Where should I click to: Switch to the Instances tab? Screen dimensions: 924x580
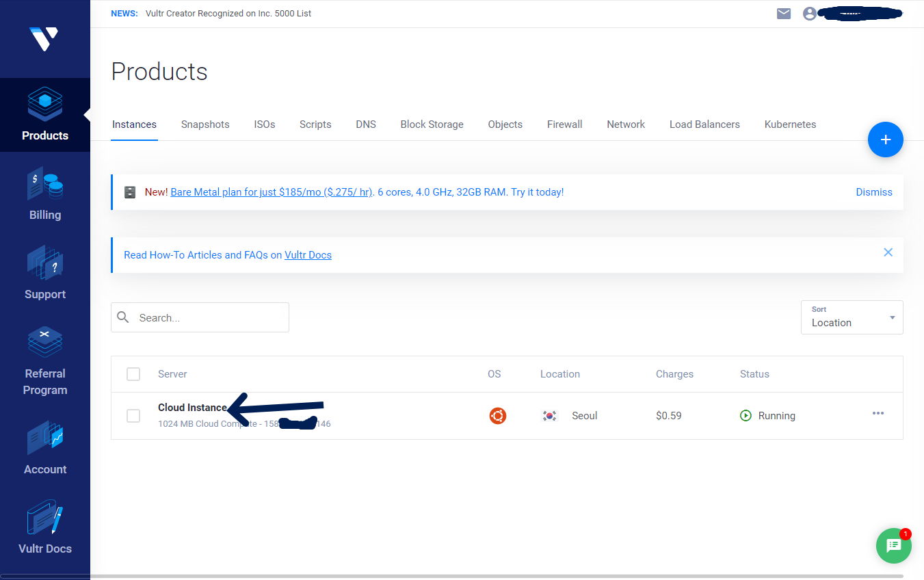[134, 124]
